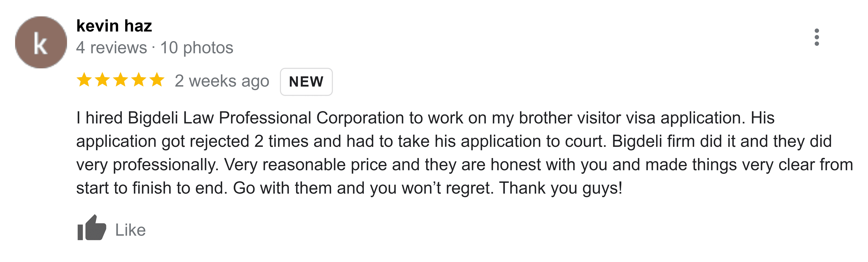Click the review line starting "very professionally"

465,165
